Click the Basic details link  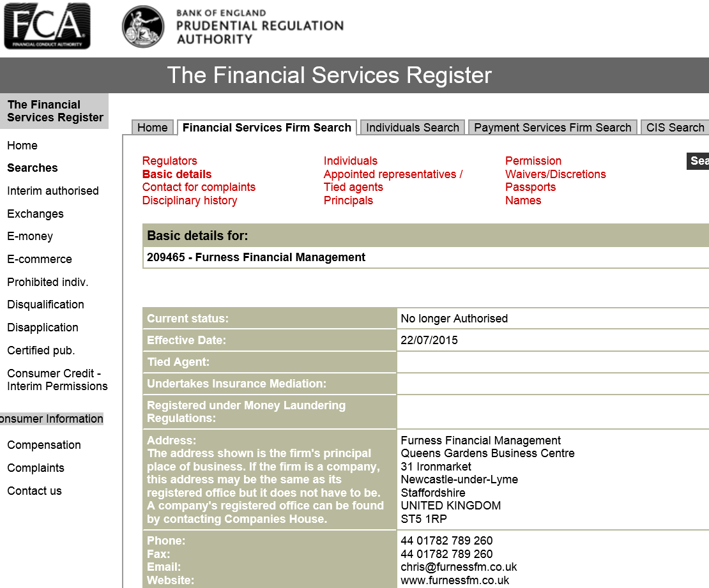(177, 174)
